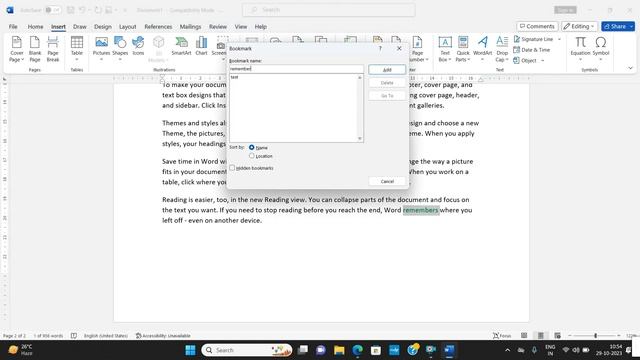The height and width of the screenshot is (360, 640).
Task: Insert a Blank Page
Action: (35, 49)
